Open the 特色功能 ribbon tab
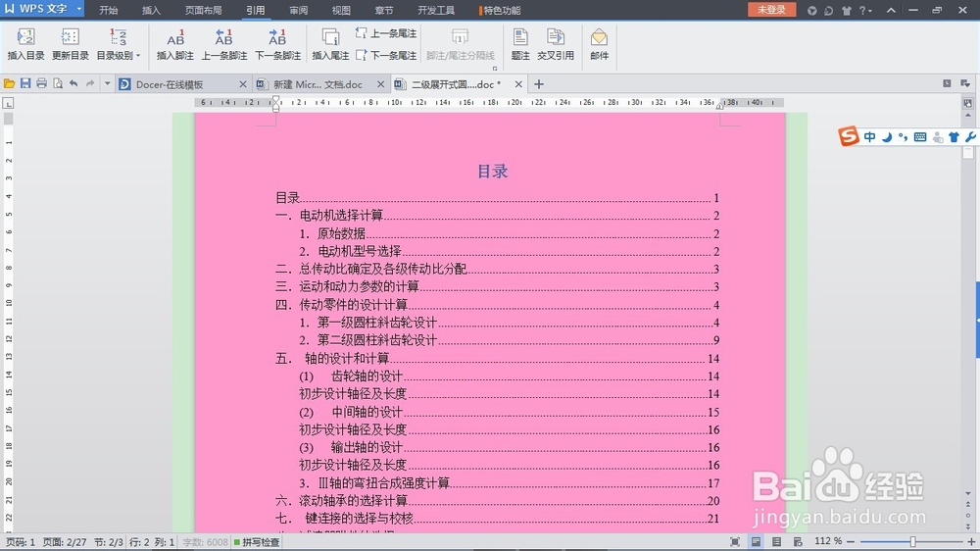 coord(500,10)
